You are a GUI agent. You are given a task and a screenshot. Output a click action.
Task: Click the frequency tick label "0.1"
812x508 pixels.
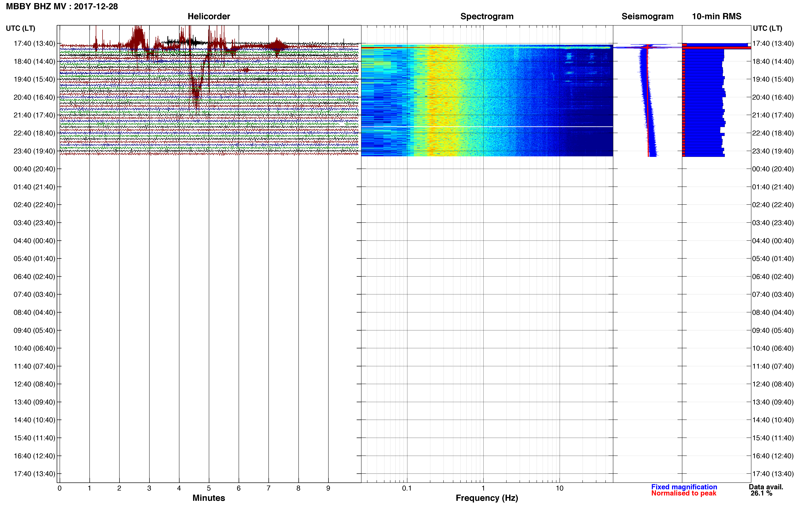click(407, 488)
